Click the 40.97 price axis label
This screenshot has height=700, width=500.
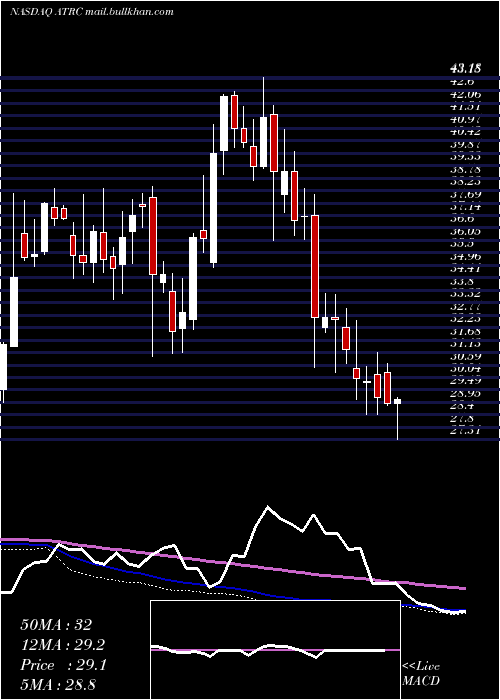pyautogui.click(x=465, y=119)
